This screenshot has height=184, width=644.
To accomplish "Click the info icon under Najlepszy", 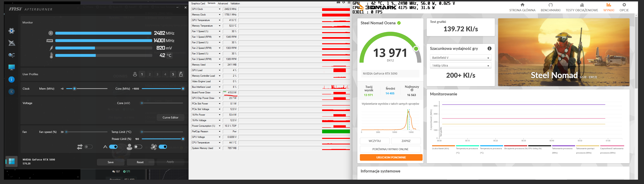I will pyautogui.click(x=412, y=90).
